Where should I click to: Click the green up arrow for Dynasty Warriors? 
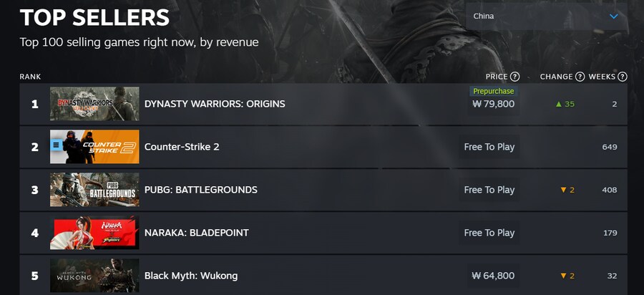559,104
